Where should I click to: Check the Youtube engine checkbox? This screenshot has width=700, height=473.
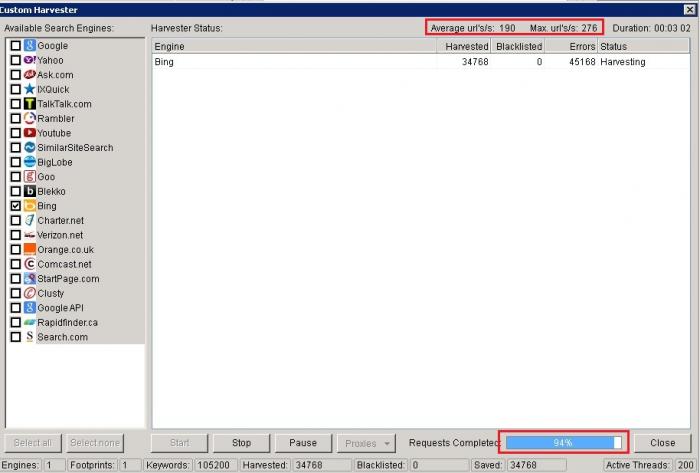pyautogui.click(x=16, y=133)
